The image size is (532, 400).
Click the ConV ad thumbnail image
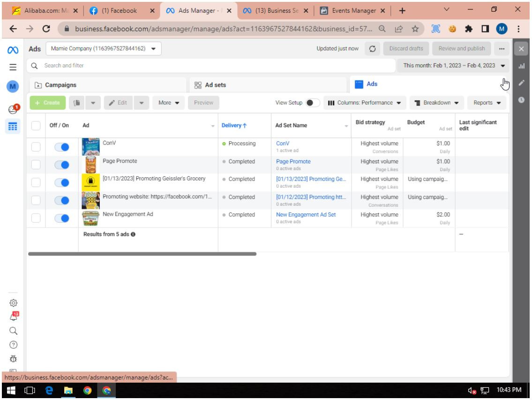[x=90, y=147]
